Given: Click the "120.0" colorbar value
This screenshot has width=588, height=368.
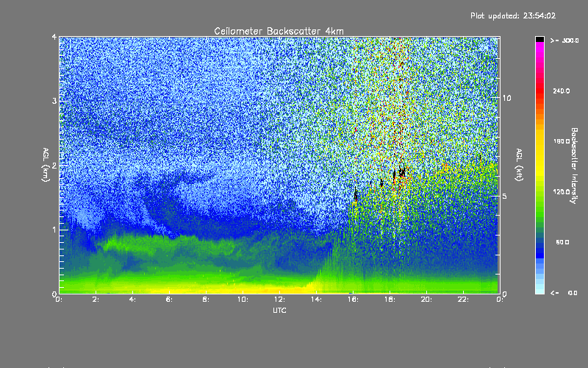Looking at the screenshot, I should (x=562, y=191).
